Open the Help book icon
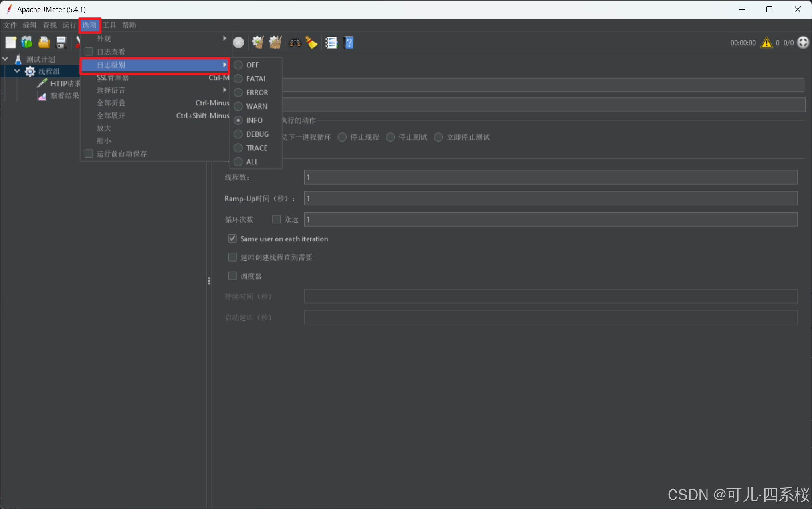The width and height of the screenshot is (812, 509). [x=349, y=42]
